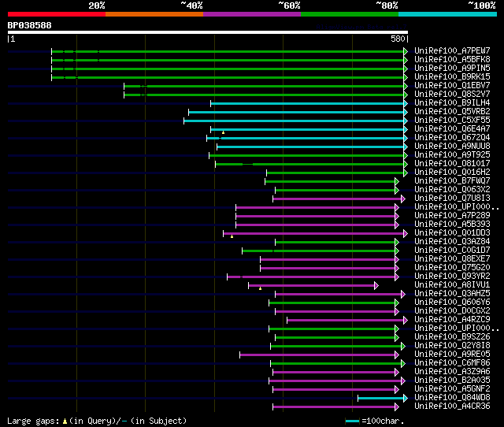The image size is (504, 427).
Task: Select the UniRef100_A9T925 label
Action: (x=452, y=155)
